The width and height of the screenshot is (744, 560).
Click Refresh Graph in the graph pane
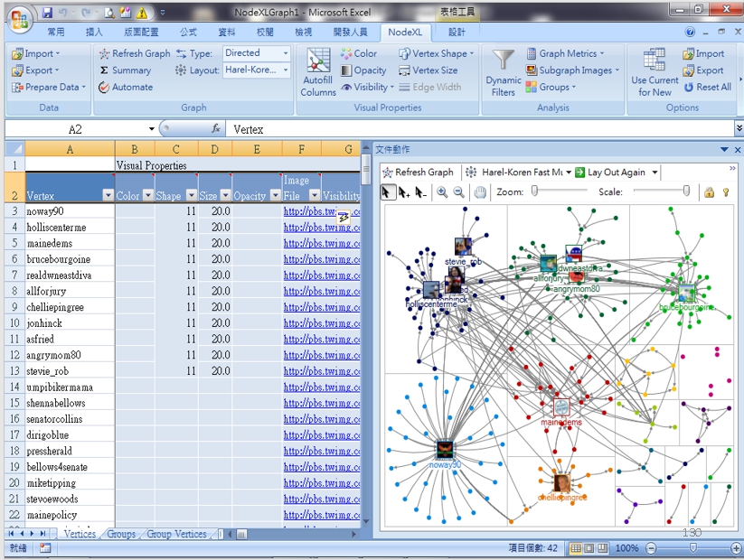point(418,173)
